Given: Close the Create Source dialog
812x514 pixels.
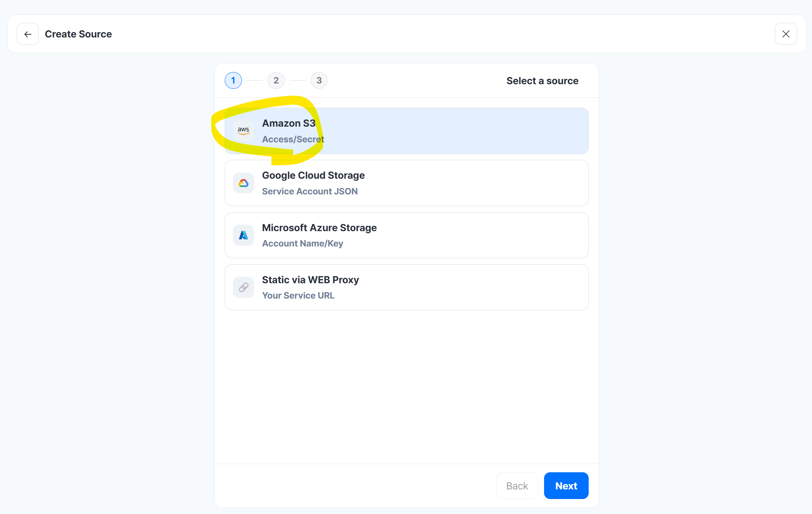Looking at the screenshot, I should [786, 34].
